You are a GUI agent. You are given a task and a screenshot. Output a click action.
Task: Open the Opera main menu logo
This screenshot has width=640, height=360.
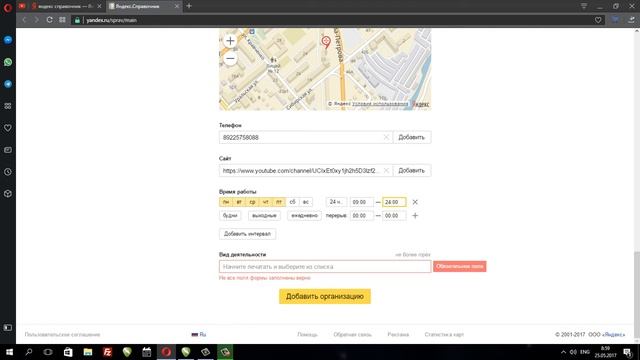7,7
